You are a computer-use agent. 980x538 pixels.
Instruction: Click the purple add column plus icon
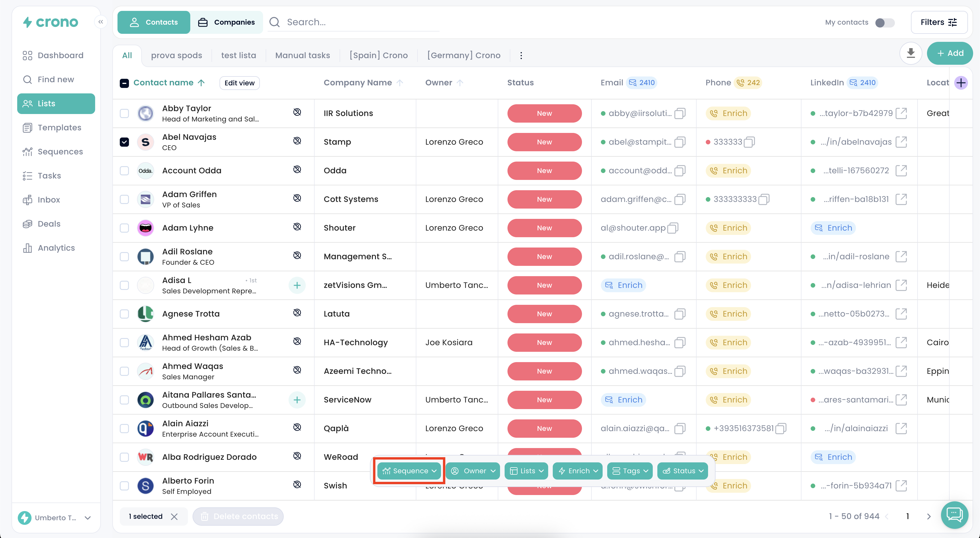(961, 83)
